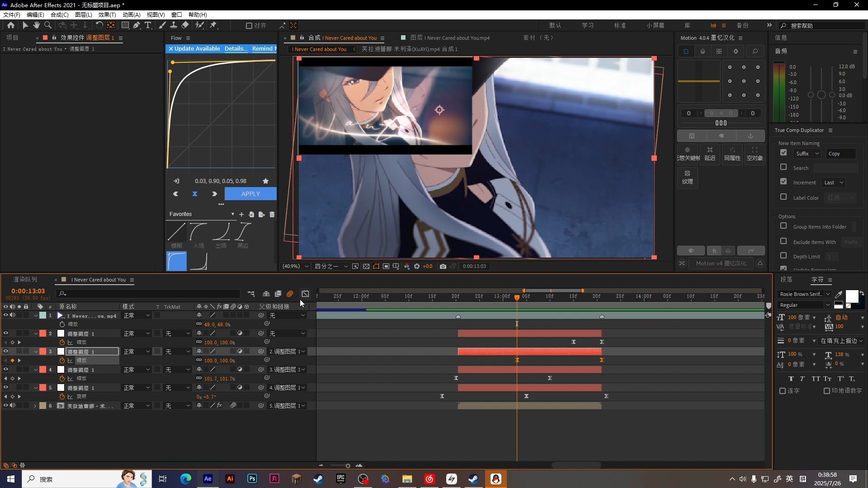This screenshot has height=488, width=868.
Task: Open the 动画(A) menu
Action: pyautogui.click(x=132, y=15)
